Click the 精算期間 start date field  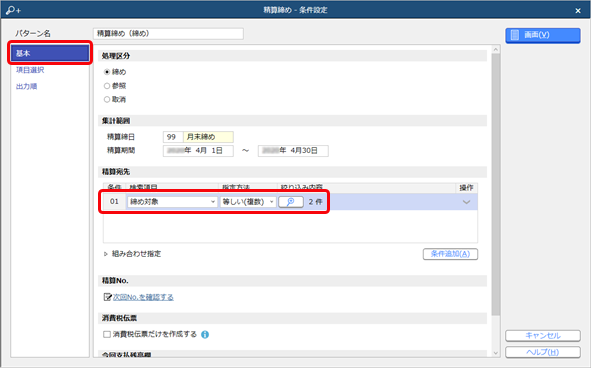[x=198, y=151]
